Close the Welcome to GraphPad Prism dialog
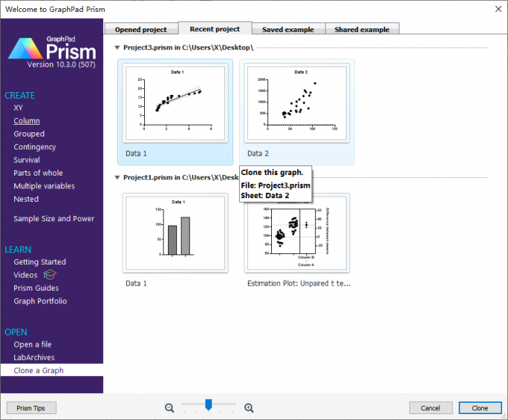This screenshot has width=508, height=420. point(498,9)
